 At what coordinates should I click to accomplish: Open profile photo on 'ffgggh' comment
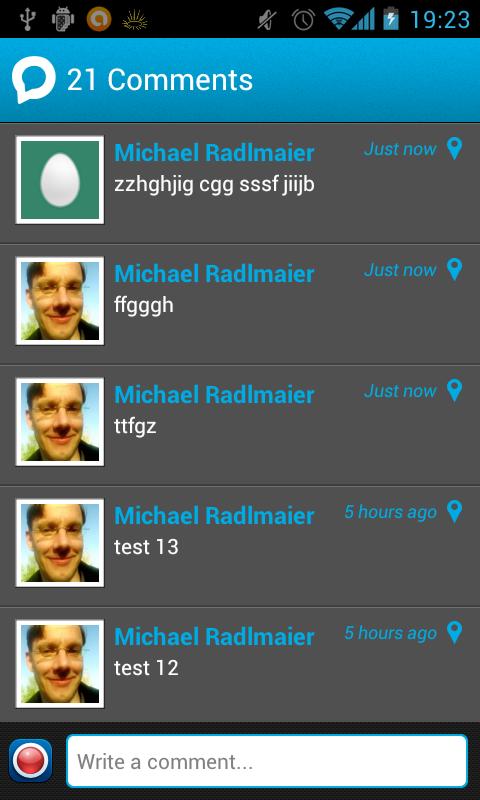[60, 301]
